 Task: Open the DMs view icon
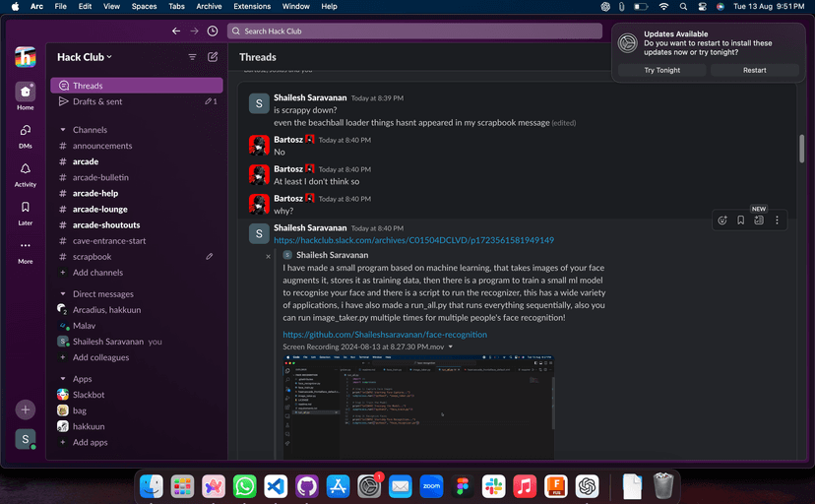[26, 130]
